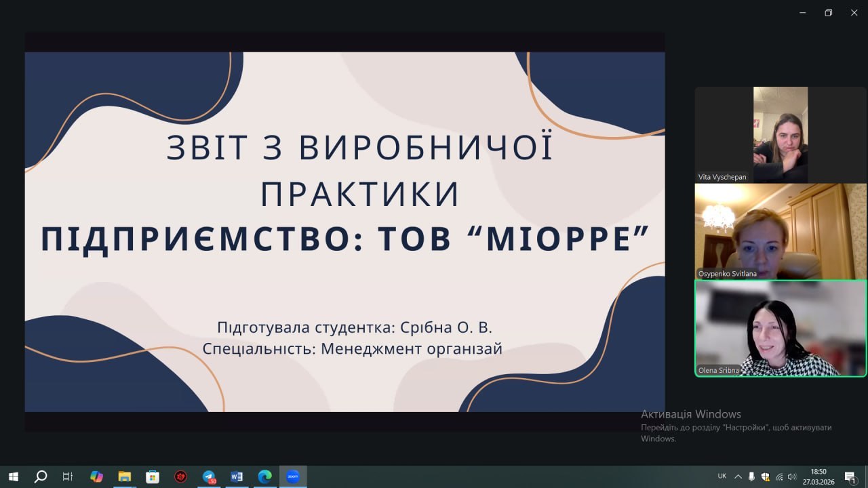This screenshot has width=868, height=488.
Task: Open Microsoft Edge from taskbar
Action: 264,476
